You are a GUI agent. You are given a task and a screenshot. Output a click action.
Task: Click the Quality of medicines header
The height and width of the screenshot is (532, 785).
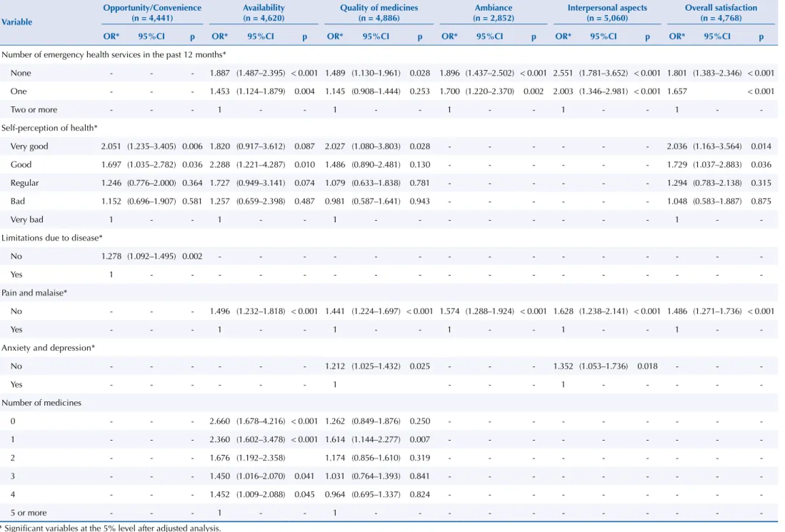click(x=379, y=13)
